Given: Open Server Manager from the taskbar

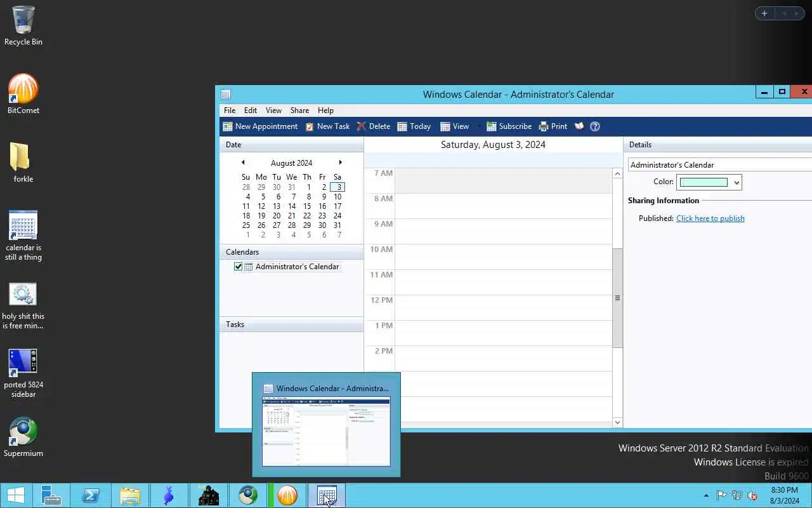Looking at the screenshot, I should point(51,495).
